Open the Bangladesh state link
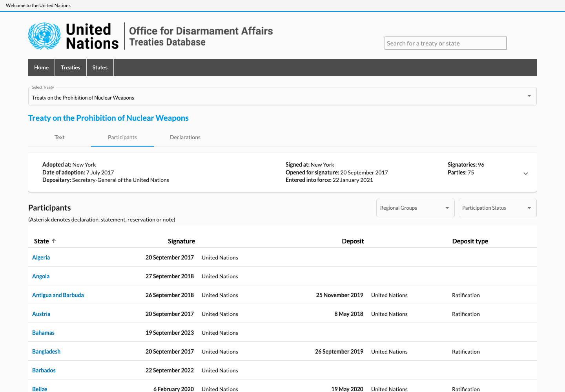Viewport: 565px width, 392px height. pos(46,352)
